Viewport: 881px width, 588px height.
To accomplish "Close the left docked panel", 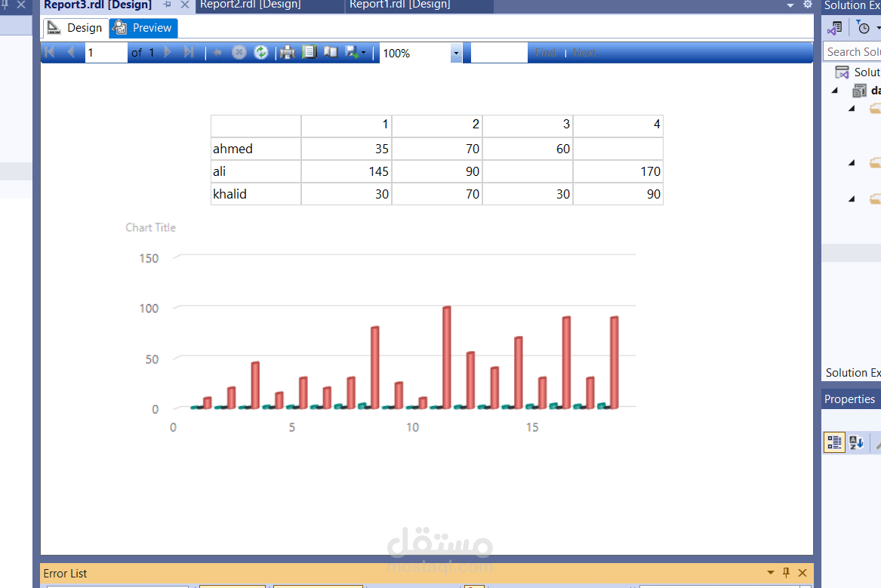I will [21, 5].
